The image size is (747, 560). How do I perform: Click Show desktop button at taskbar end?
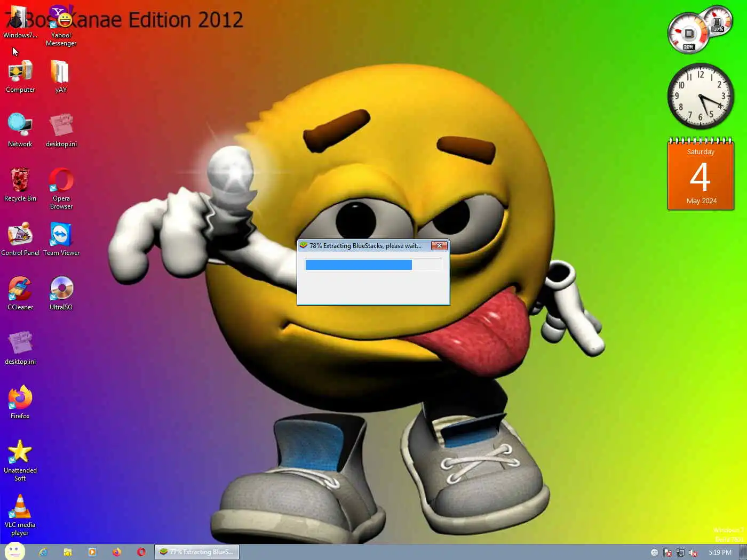coord(743,552)
